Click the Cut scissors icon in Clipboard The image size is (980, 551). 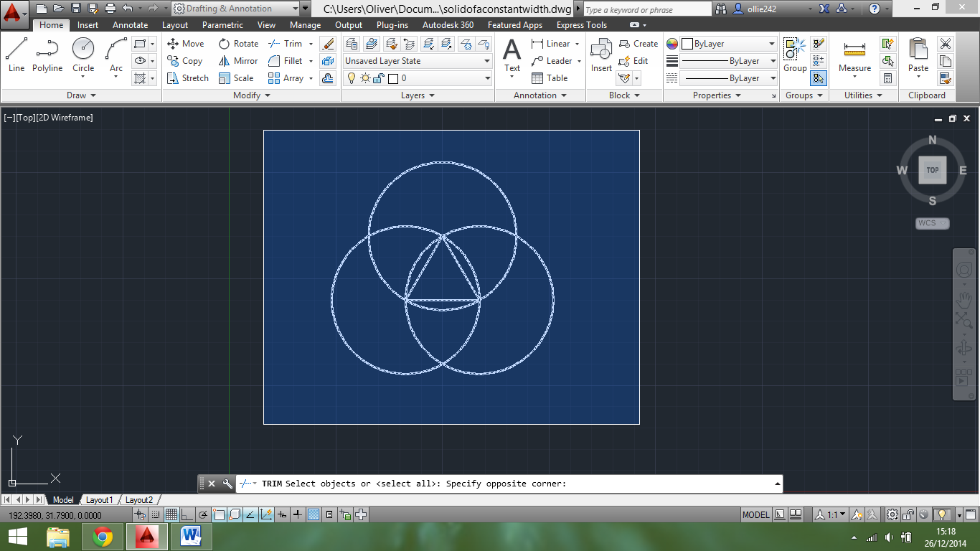pyautogui.click(x=946, y=44)
